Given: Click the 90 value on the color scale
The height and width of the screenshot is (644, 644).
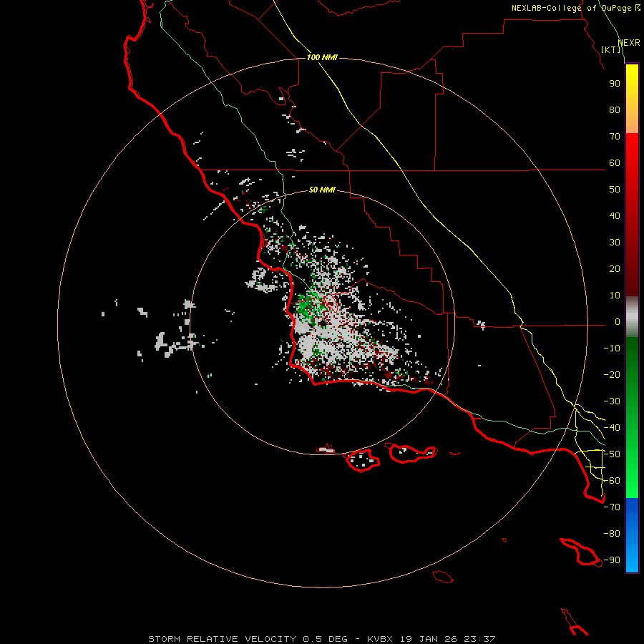Looking at the screenshot, I should [615, 84].
